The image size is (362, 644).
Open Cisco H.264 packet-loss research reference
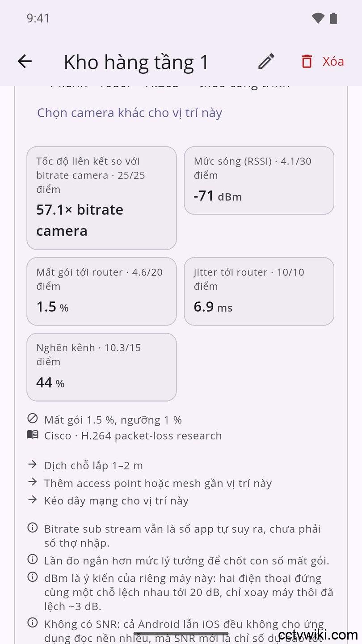pyautogui.click(x=133, y=436)
